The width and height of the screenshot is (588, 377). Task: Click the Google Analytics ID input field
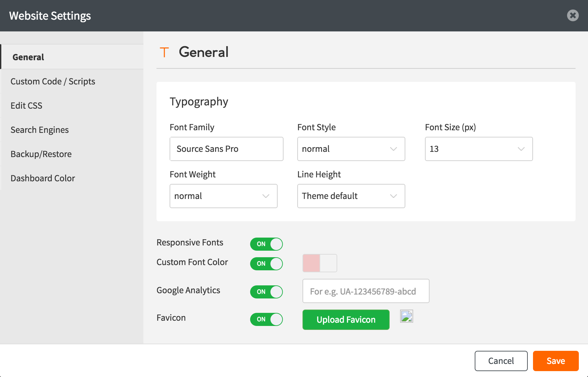366,291
